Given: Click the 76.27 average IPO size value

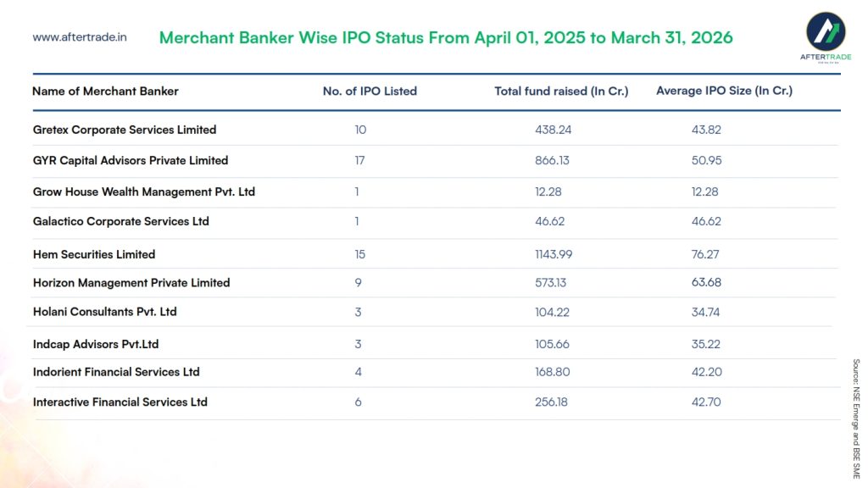Looking at the screenshot, I should coord(706,254).
